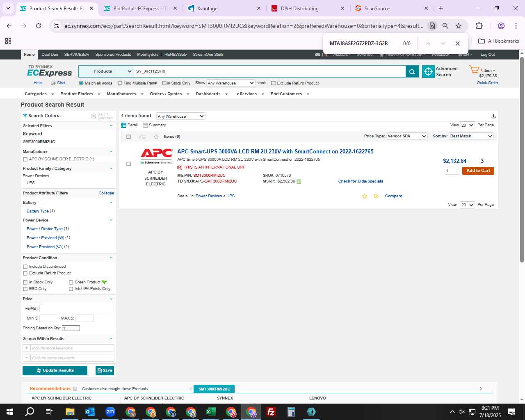Click the product quantity input box

click(x=452, y=171)
